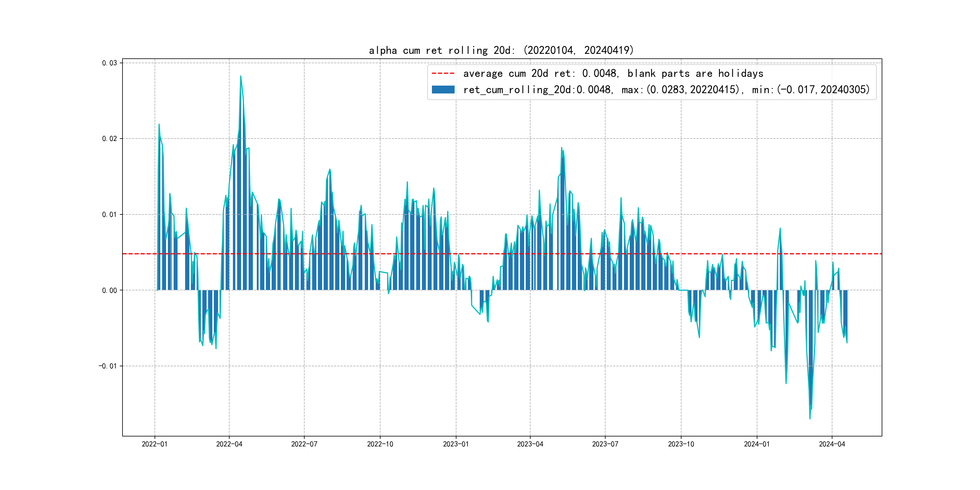Click the -0.01 y-axis tick label
The width and height of the screenshot is (980, 490).
coord(108,366)
